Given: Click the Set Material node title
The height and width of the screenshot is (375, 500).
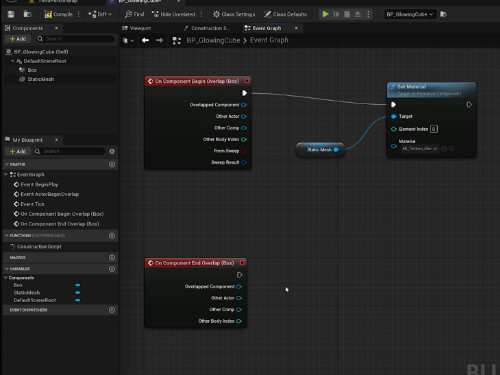Looking at the screenshot, I should point(412,87).
